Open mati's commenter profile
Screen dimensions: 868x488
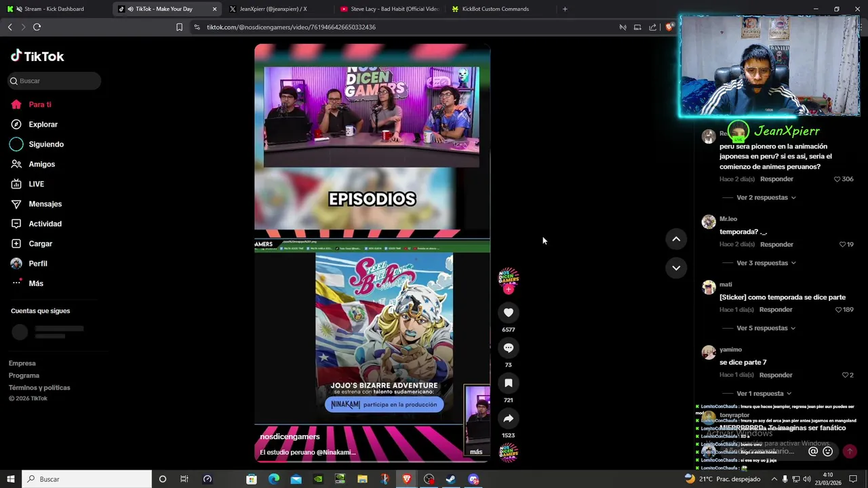(709, 287)
